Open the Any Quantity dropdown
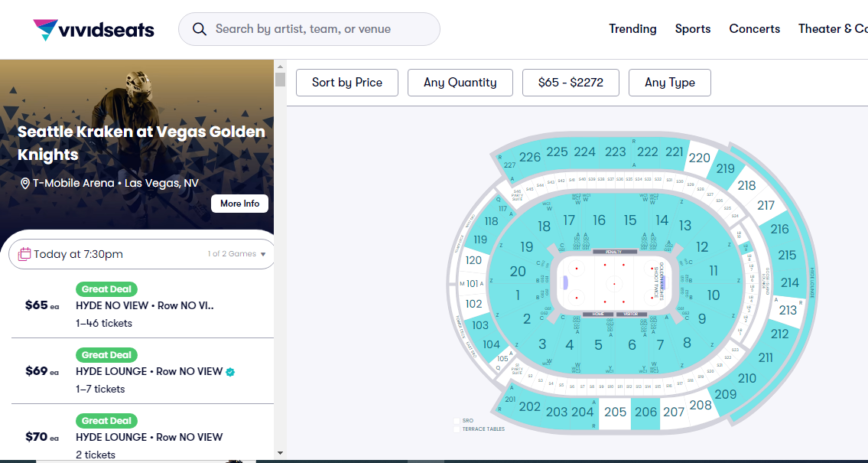 point(460,83)
